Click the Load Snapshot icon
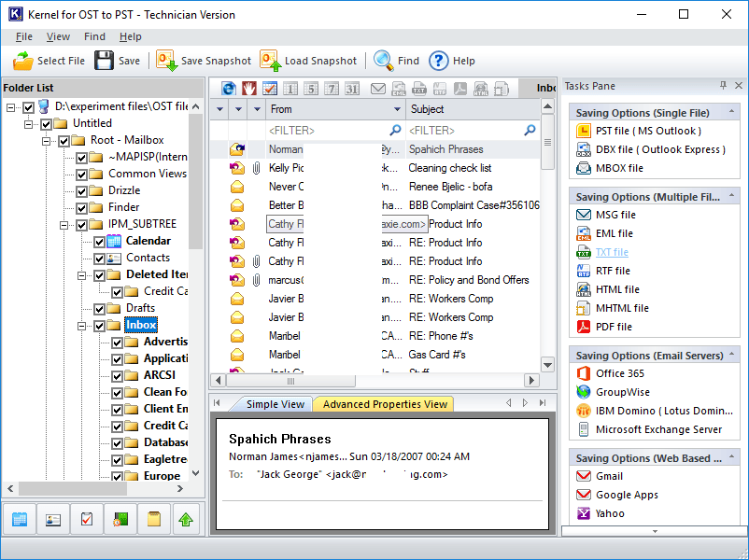The width and height of the screenshot is (749, 560). click(270, 61)
